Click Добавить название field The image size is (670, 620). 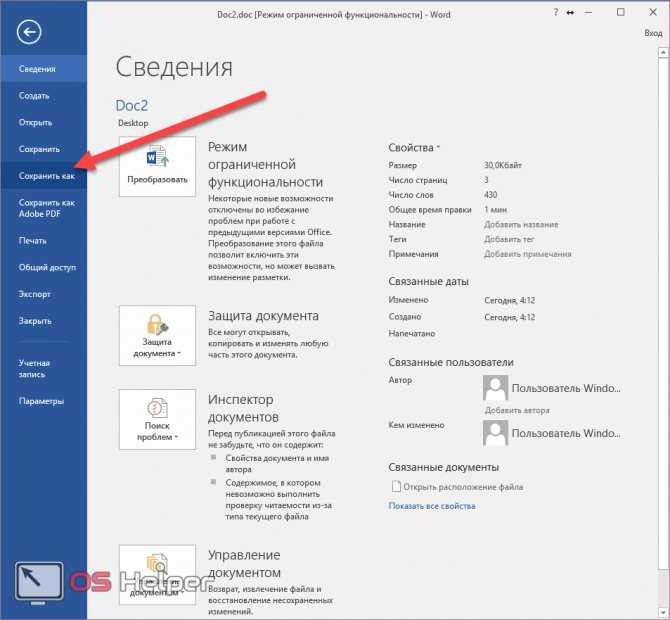coord(521,224)
